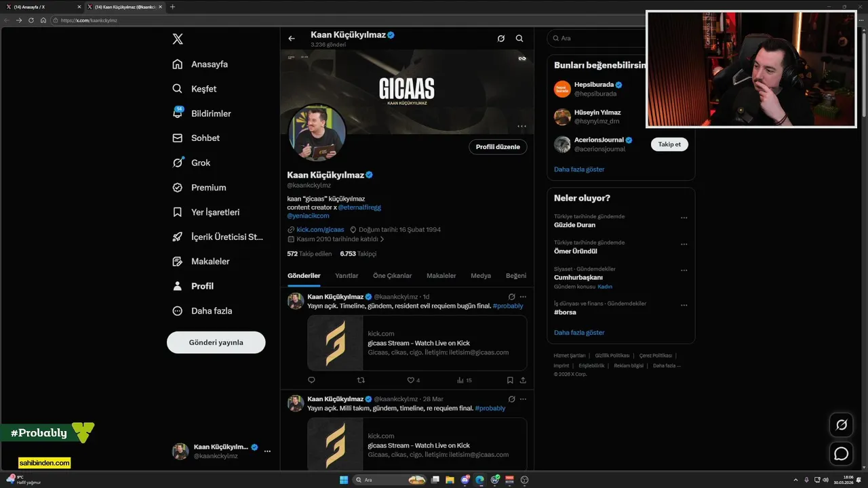Open Keşfet in the sidebar
The image size is (868, 488).
click(x=194, y=89)
